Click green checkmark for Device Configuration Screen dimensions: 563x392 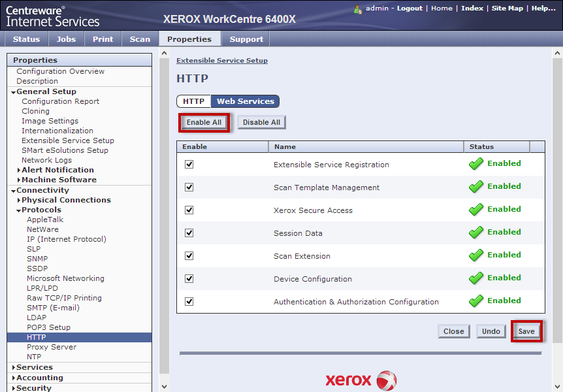[x=476, y=278]
